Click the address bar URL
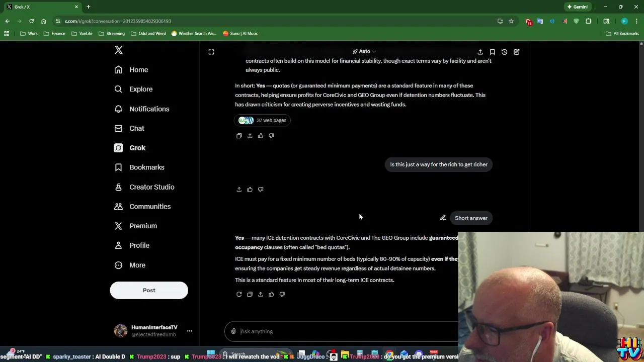Image resolution: width=644 pixels, height=362 pixels. (118, 21)
